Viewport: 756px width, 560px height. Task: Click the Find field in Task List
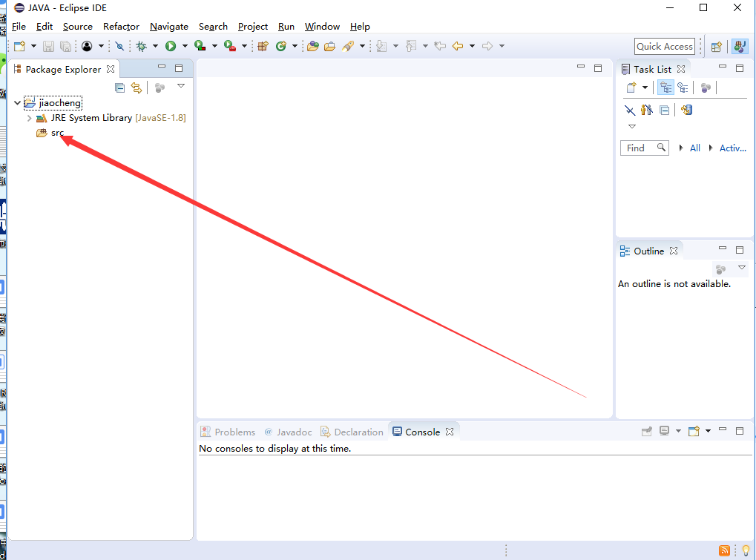tap(644, 148)
